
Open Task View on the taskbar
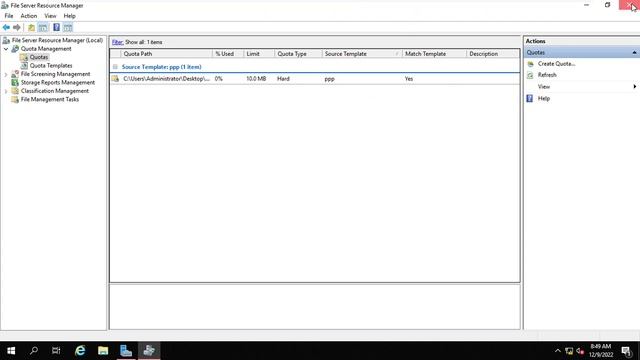56,351
